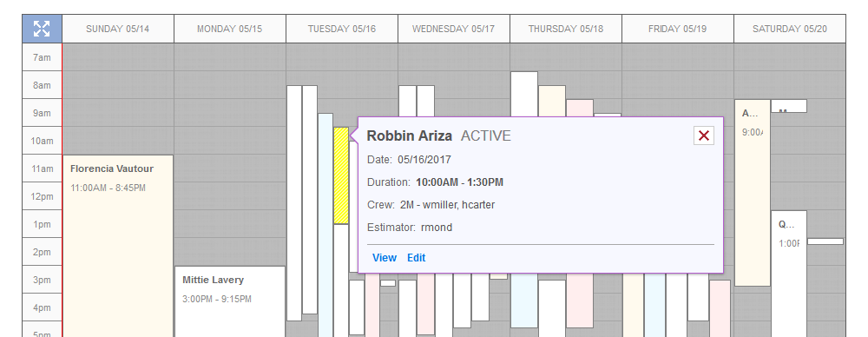
Task: Click the fullscreen expand icon
Action: 42,29
